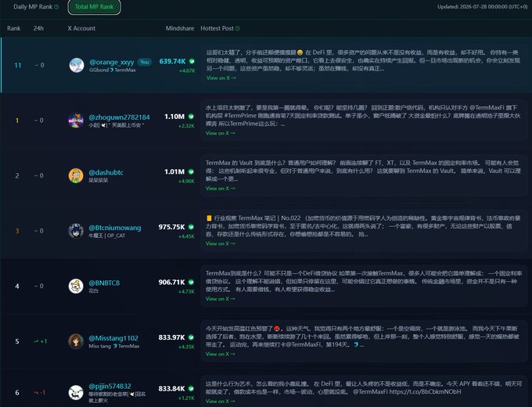Click the +2.32K mindshare change
Screen dimensions: 532x407
187,126
